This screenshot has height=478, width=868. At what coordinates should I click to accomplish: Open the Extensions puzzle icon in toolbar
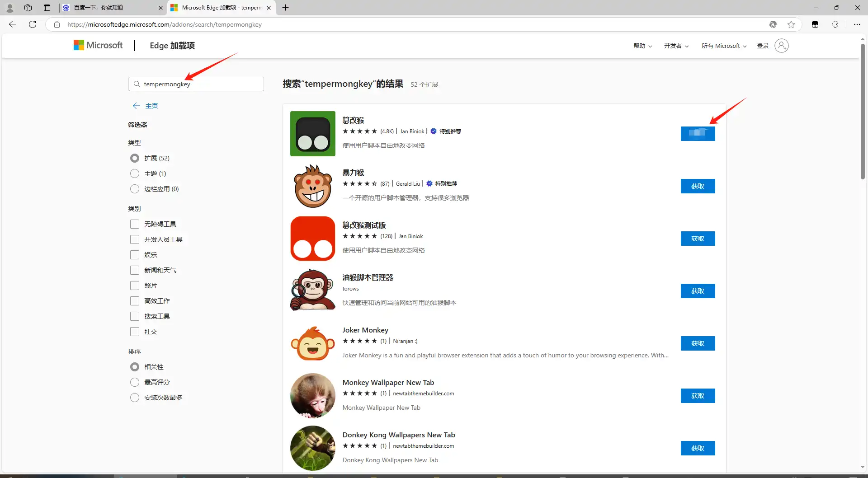(835, 24)
